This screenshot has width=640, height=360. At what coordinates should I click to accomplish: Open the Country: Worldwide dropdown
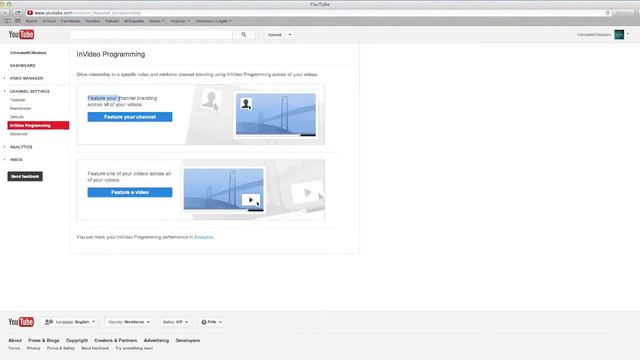pos(129,322)
